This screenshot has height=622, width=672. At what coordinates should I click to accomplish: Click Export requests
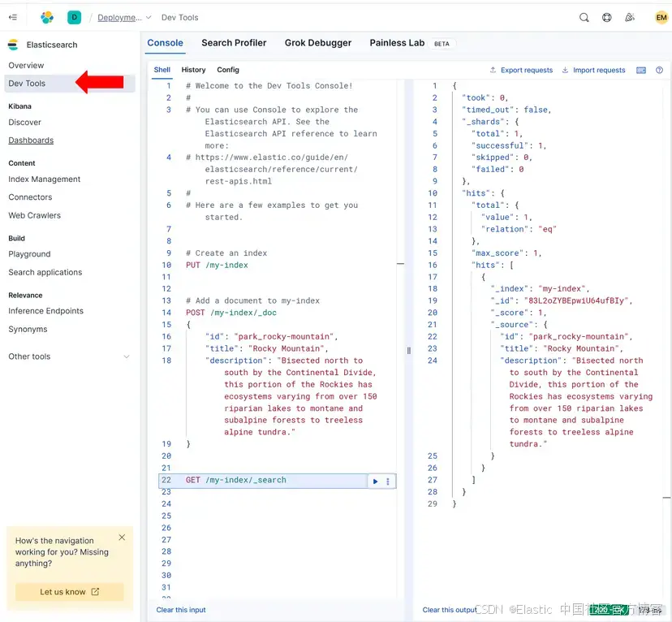[x=522, y=71]
